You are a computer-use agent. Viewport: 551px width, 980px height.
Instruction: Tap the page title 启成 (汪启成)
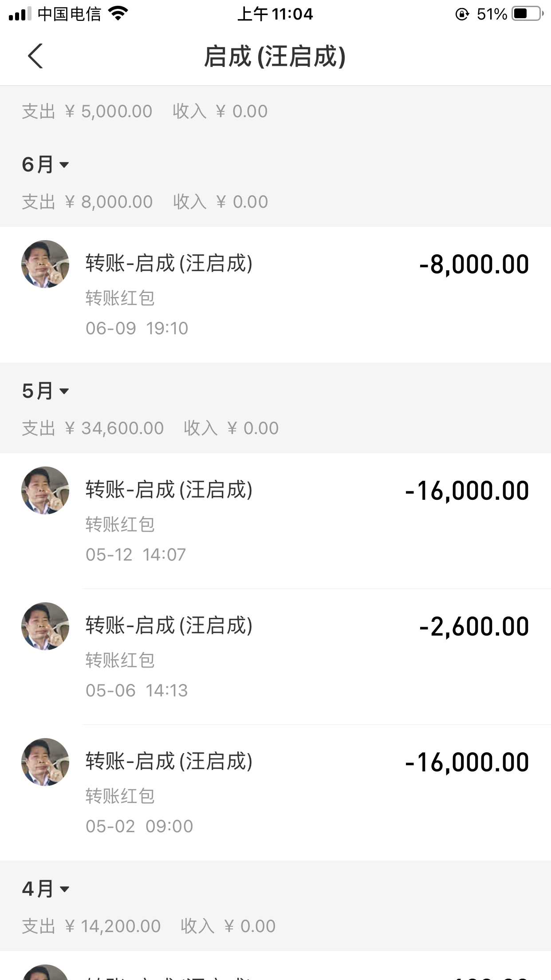[x=275, y=56]
